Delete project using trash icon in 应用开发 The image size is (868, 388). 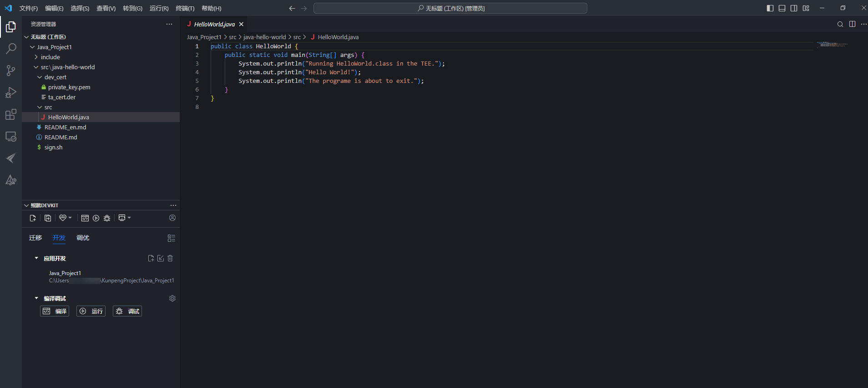click(170, 258)
